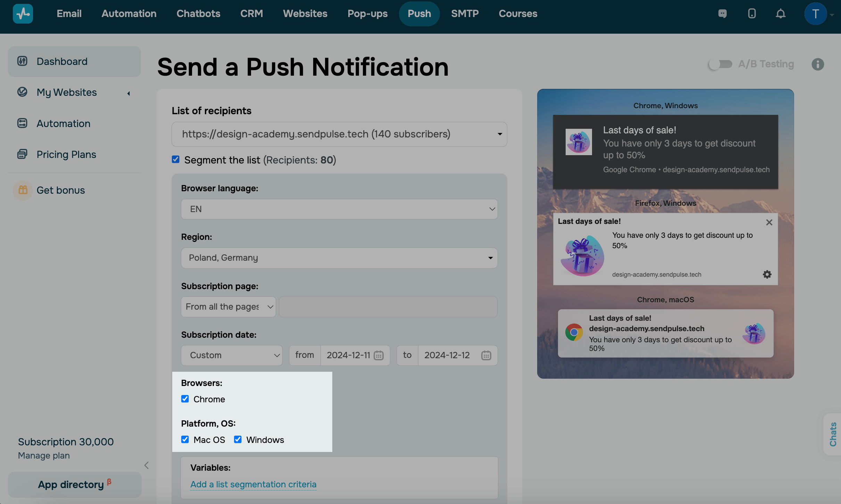Open the Email tab
Screen dimensions: 841x504
tap(69, 14)
